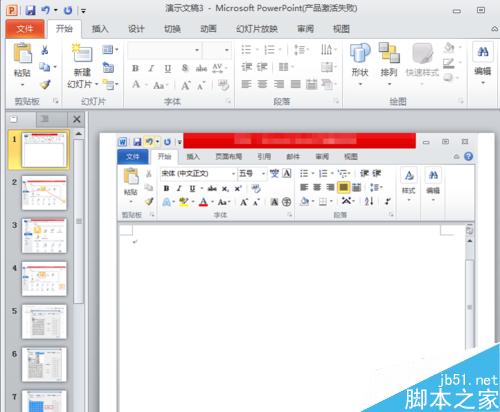Close the slide thumbnail pane
Viewport: 500px width, 412px height.
click(x=77, y=119)
